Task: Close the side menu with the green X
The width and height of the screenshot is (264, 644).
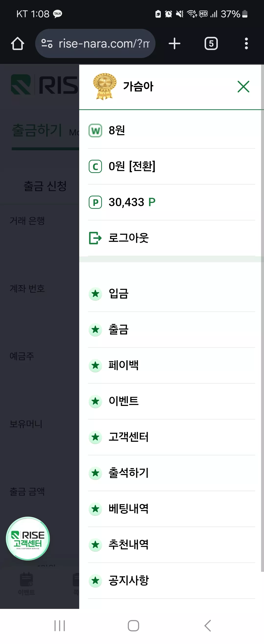Action: [243, 87]
